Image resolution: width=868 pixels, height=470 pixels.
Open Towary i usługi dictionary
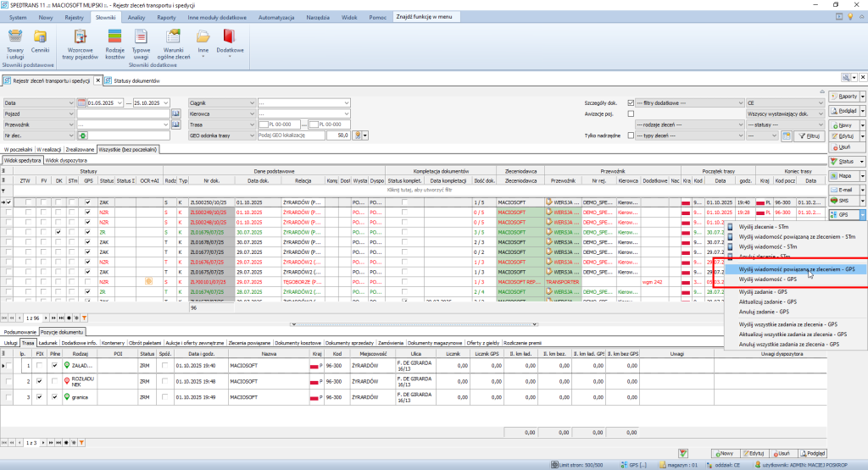(15, 37)
